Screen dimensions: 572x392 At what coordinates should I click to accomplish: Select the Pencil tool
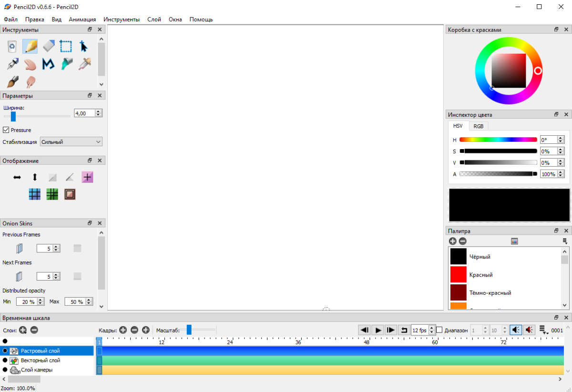tap(30, 46)
